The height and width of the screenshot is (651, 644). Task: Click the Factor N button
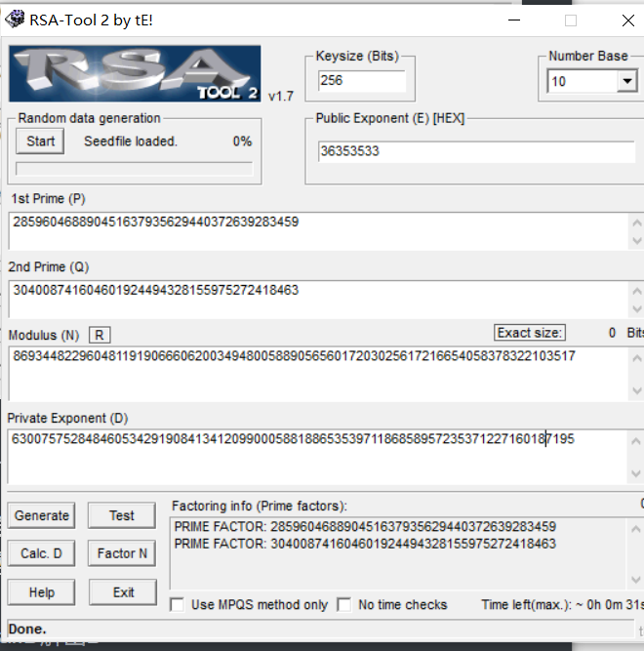[x=122, y=553]
